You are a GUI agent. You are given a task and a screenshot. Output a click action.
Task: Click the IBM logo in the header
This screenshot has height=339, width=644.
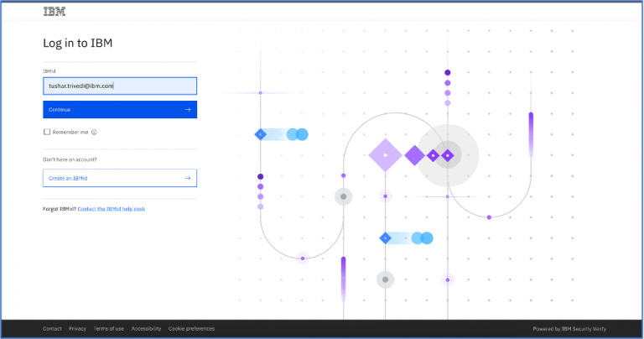pos(55,12)
